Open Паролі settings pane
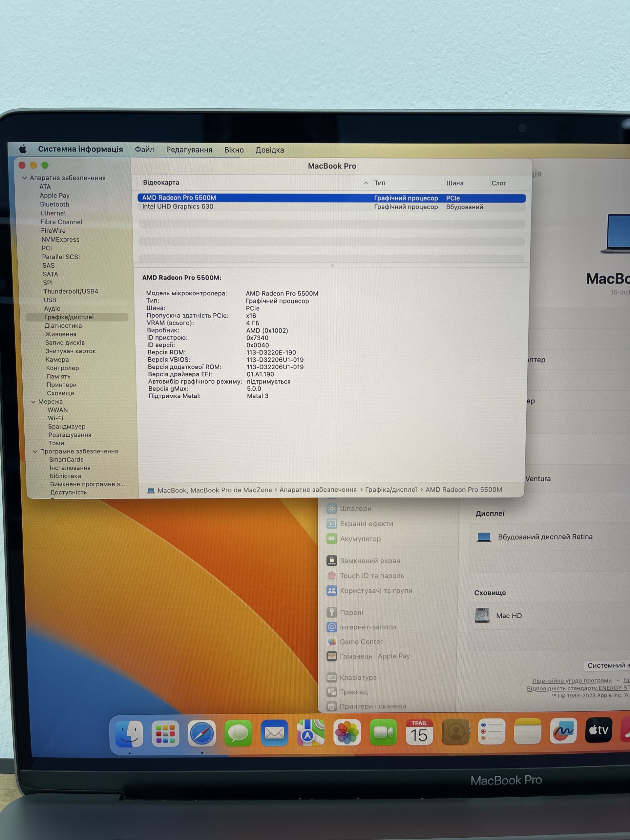630x840 pixels. coord(345,612)
